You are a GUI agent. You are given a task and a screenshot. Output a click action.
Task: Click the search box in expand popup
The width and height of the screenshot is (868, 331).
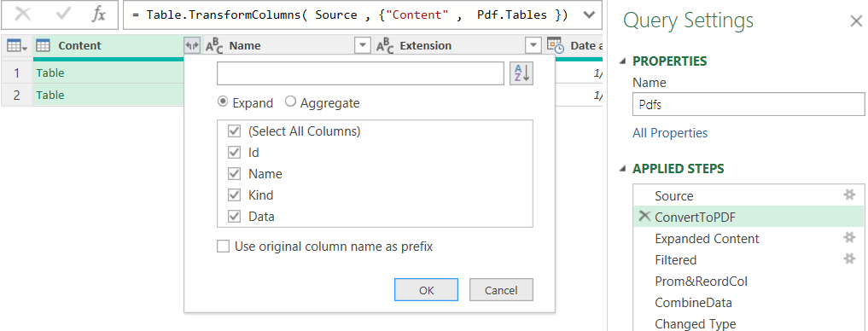[x=360, y=73]
